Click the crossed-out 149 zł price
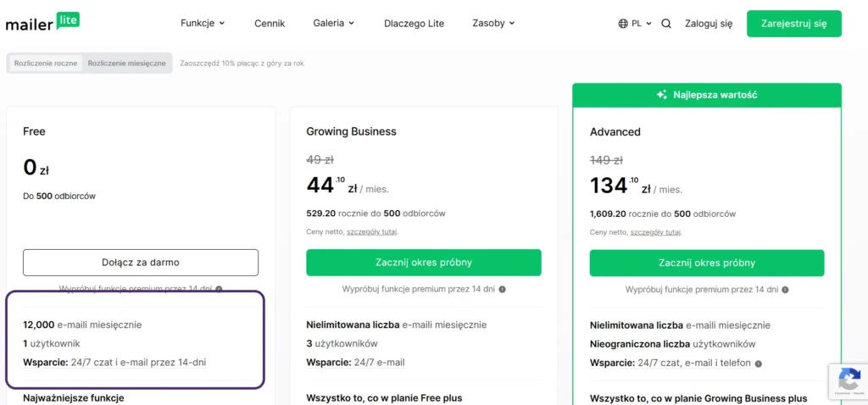Image resolution: width=868 pixels, height=405 pixels. click(606, 160)
